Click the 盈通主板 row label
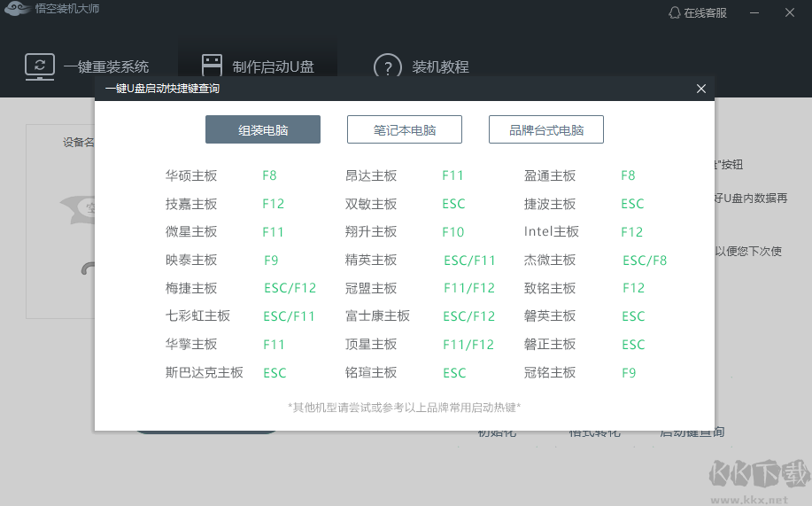 pyautogui.click(x=550, y=175)
